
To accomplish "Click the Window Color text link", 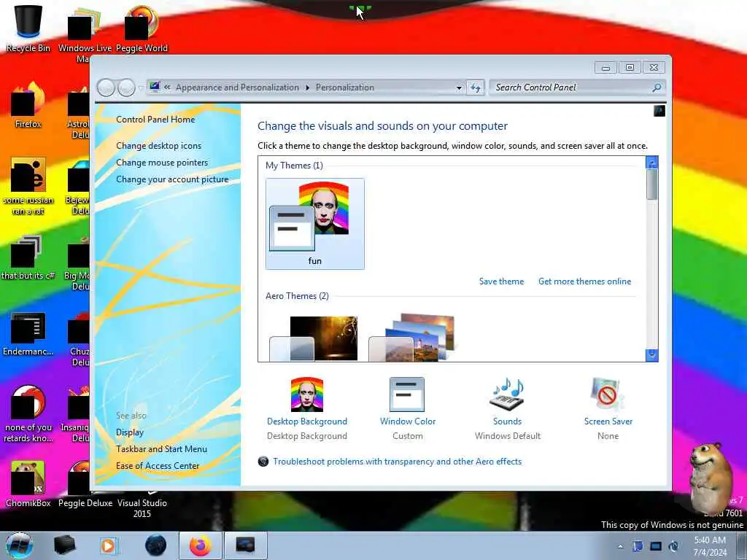I will (407, 421).
